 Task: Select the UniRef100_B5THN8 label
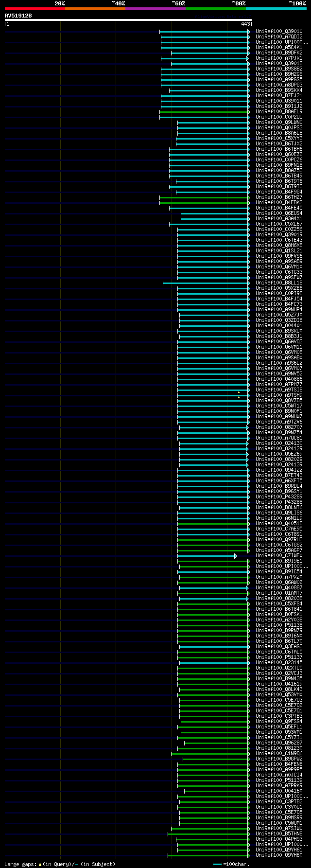[x=279, y=834]
